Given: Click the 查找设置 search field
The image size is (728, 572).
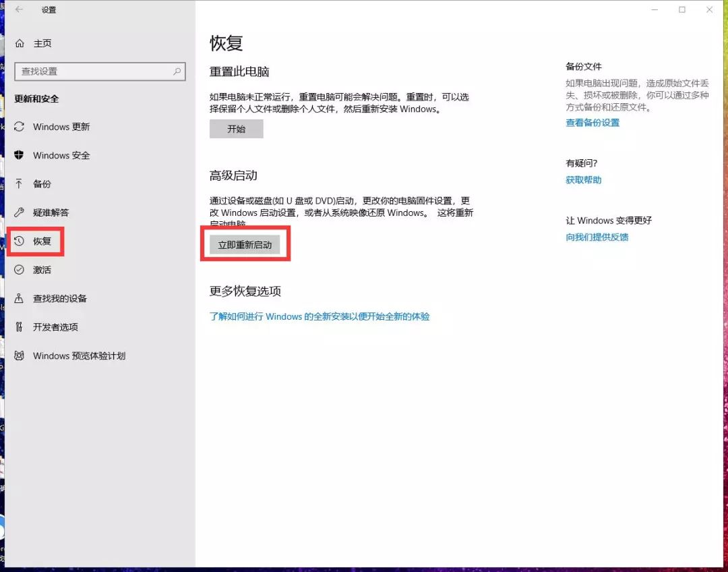Looking at the screenshot, I should [x=100, y=71].
